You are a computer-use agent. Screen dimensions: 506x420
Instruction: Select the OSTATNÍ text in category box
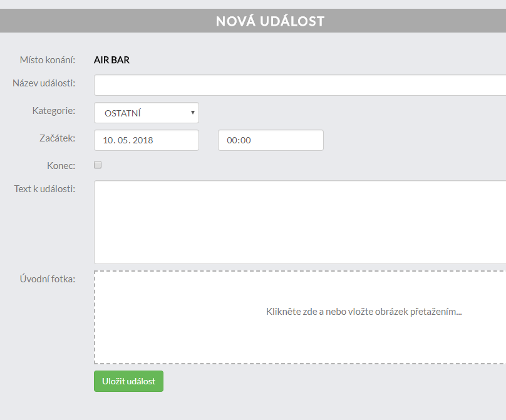tap(123, 113)
